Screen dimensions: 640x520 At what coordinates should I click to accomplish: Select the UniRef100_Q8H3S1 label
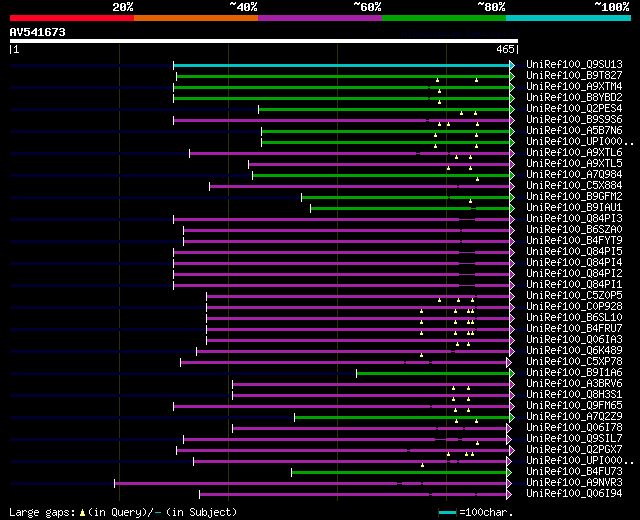[x=574, y=395]
